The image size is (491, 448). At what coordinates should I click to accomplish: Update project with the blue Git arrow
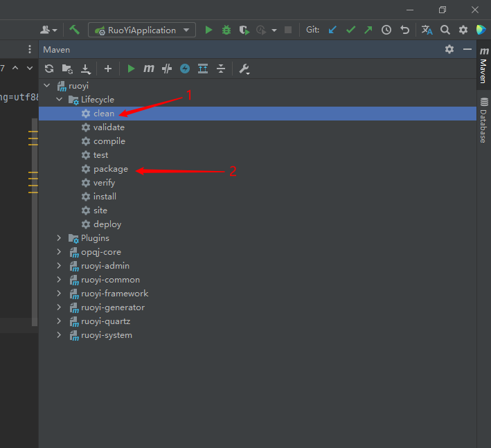tap(332, 30)
